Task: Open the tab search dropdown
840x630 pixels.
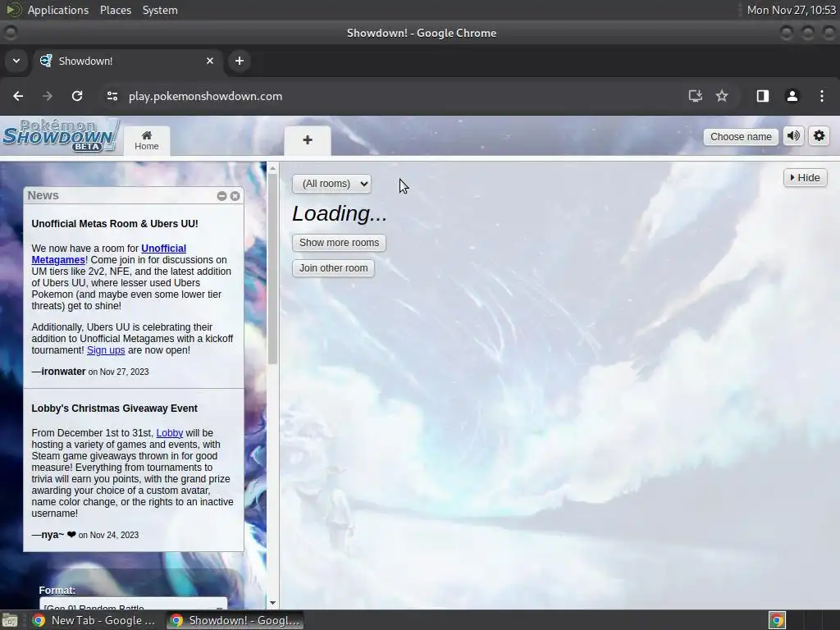Action: coord(16,61)
